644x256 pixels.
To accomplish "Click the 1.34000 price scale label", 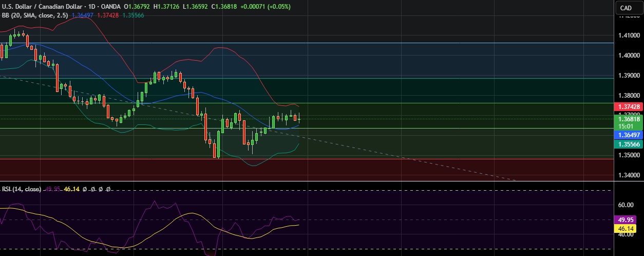I will (628, 176).
